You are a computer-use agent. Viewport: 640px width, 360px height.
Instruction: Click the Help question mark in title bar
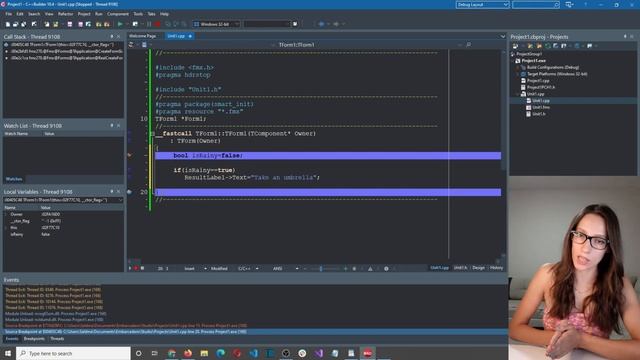pos(585,4)
